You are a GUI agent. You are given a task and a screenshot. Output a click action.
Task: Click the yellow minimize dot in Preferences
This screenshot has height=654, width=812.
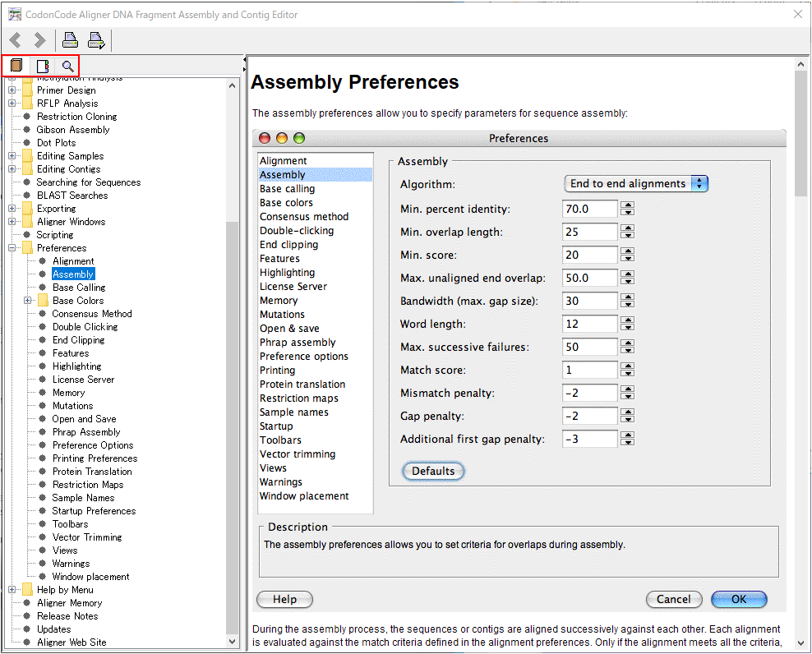click(x=282, y=138)
